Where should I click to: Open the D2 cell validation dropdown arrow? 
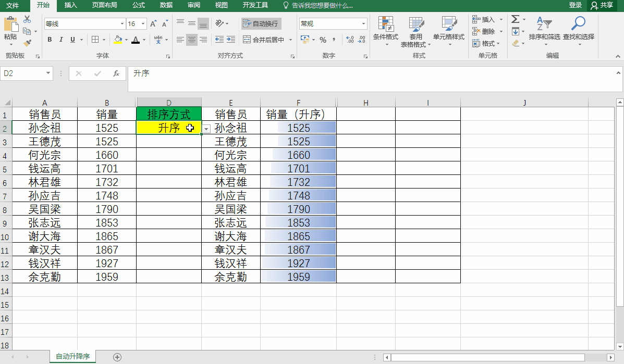click(x=206, y=129)
